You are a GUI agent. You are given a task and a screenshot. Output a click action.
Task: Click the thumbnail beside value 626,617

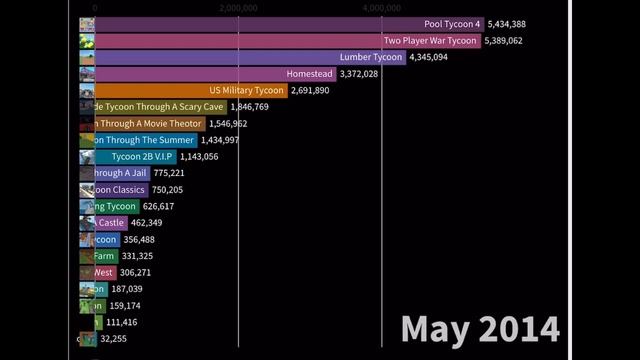click(x=87, y=207)
